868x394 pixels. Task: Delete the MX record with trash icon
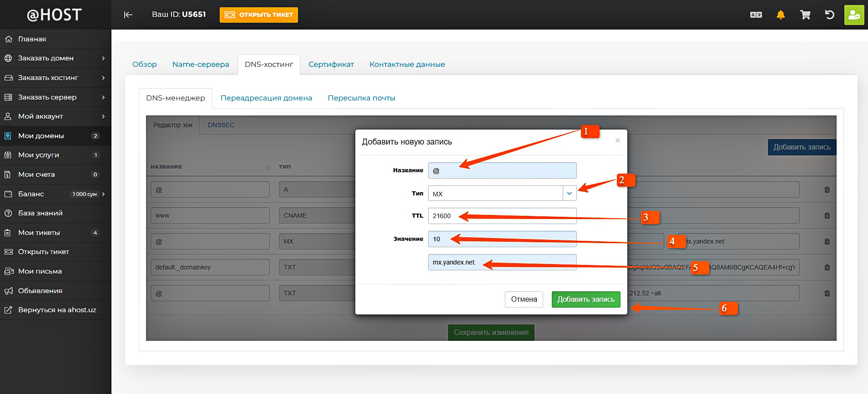click(x=827, y=241)
